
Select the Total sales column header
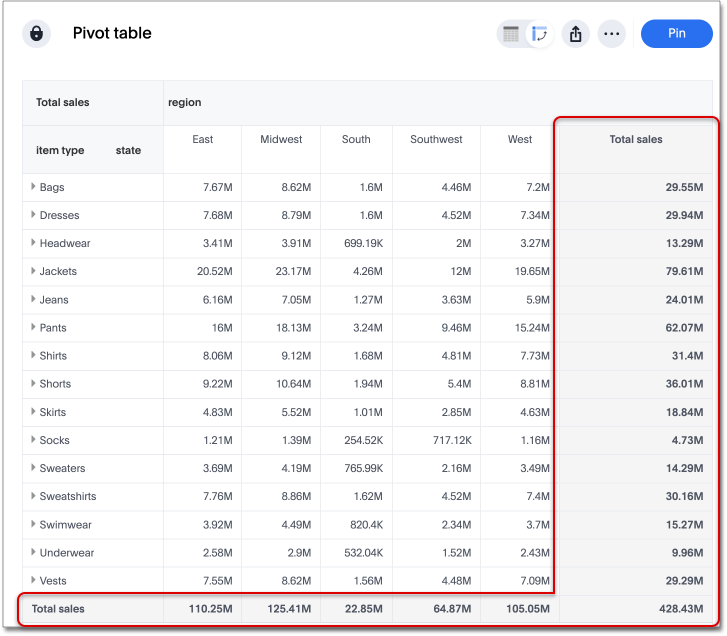[x=636, y=139]
